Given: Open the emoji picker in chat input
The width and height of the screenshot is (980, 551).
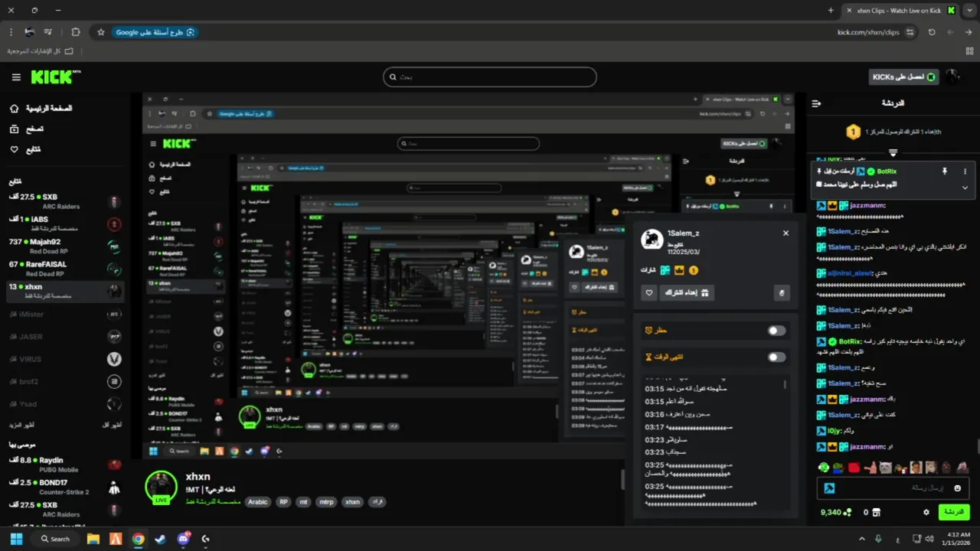Looking at the screenshot, I should click(x=957, y=488).
